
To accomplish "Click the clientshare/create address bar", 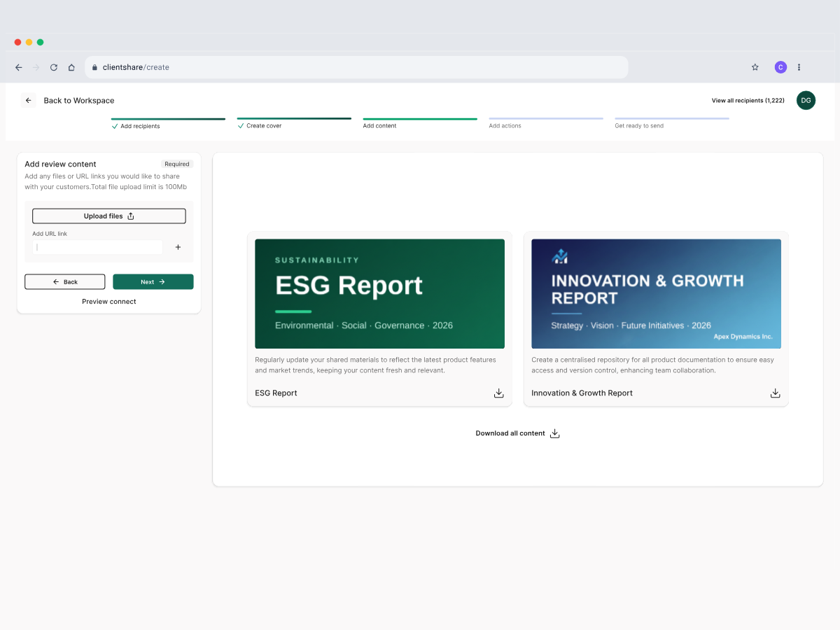I will [356, 67].
